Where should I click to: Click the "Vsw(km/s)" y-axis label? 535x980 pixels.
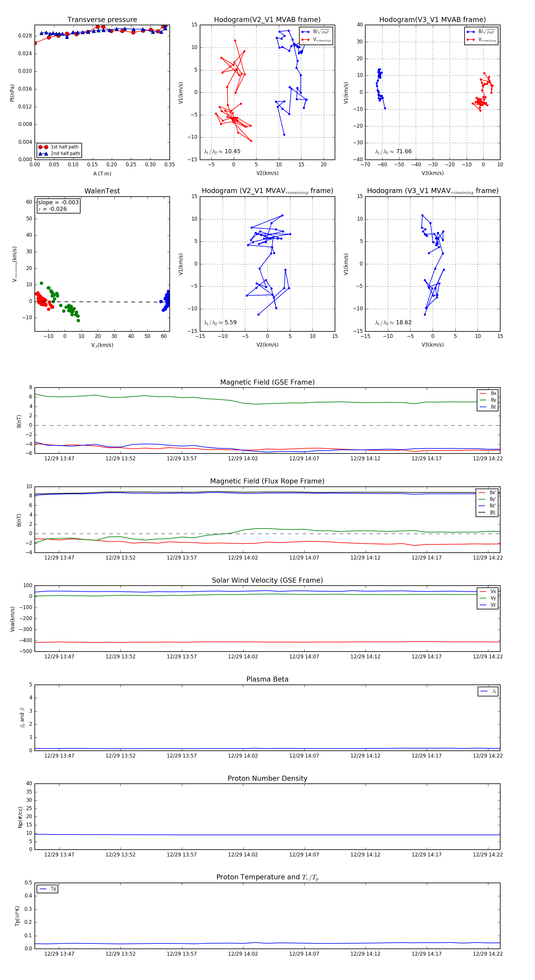[12, 619]
